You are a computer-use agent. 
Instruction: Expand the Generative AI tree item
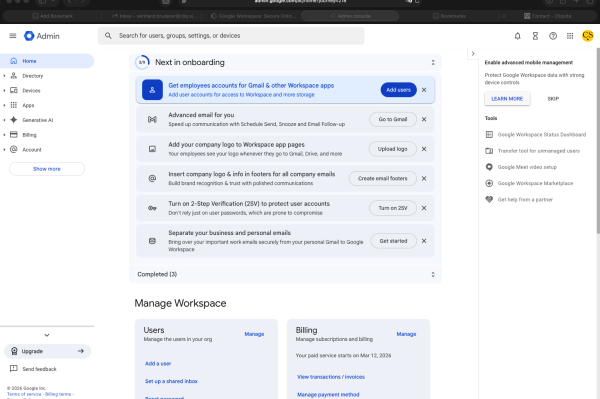[4, 120]
